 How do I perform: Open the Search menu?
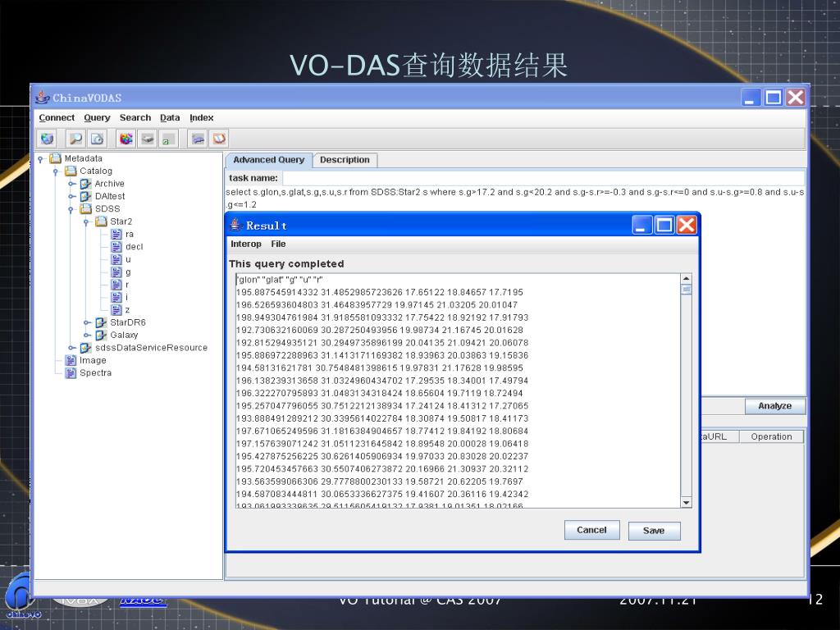pyautogui.click(x=135, y=118)
